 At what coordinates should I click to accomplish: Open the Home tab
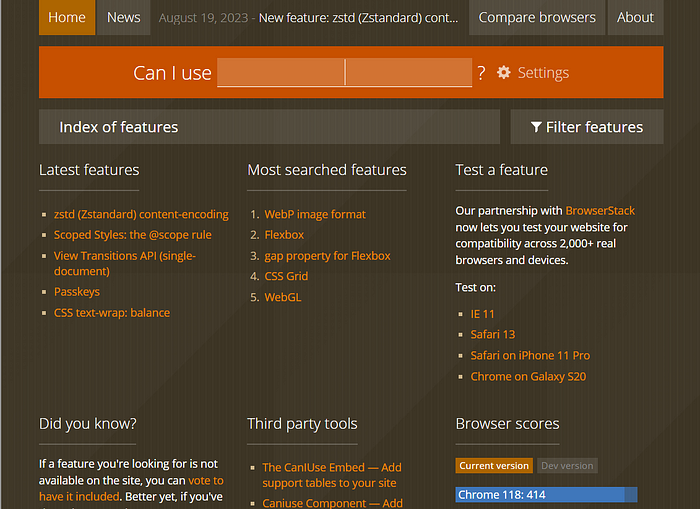tap(67, 17)
